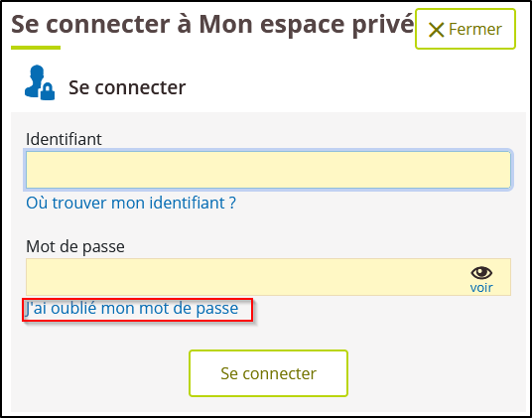
Task: Submit with the green Se connecter button
Action: [268, 373]
